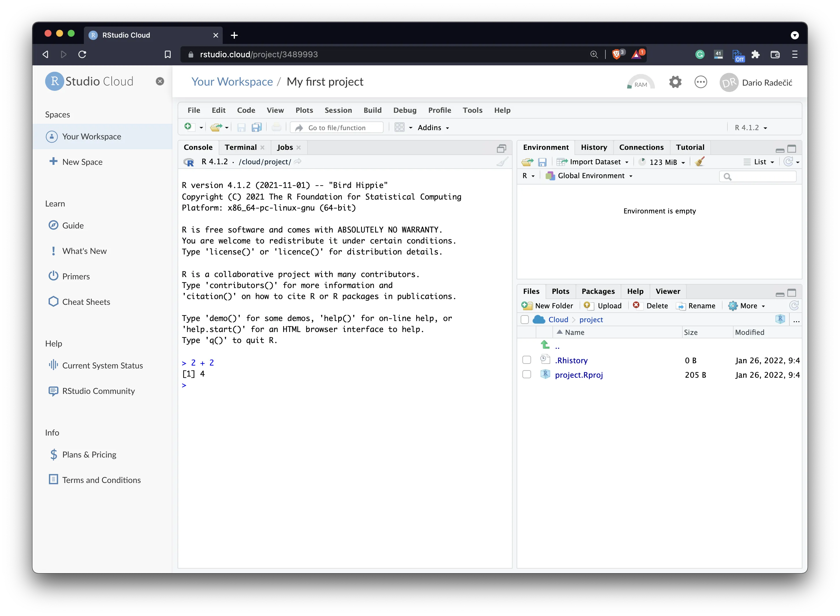Open the Tools menu

(472, 110)
